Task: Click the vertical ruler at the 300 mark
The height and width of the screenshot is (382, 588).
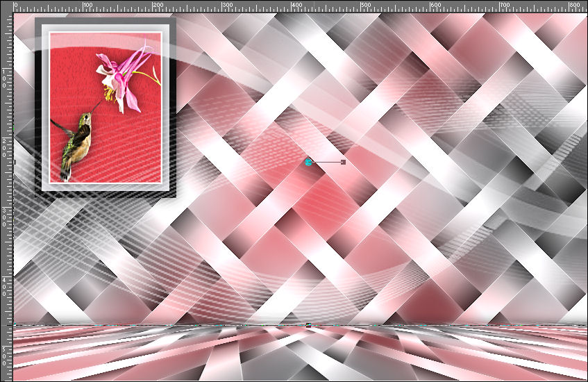Action: (x=6, y=217)
